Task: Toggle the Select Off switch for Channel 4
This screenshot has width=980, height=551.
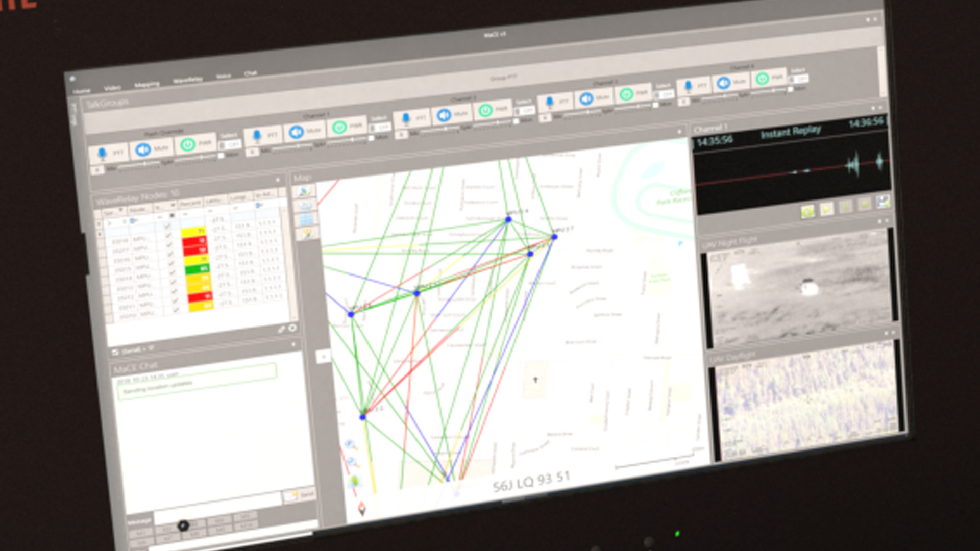Action: point(797,79)
